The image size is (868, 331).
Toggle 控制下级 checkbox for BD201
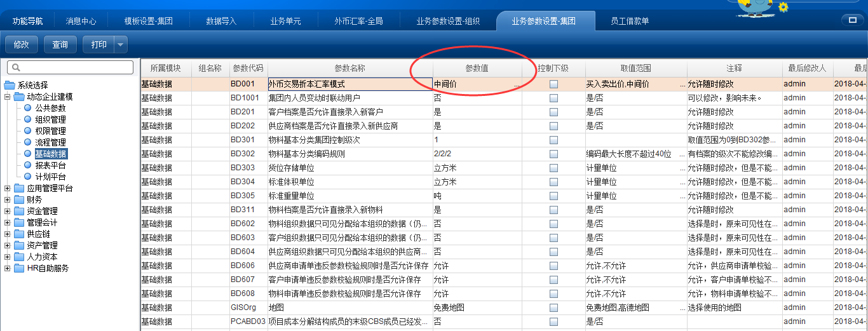tap(554, 112)
